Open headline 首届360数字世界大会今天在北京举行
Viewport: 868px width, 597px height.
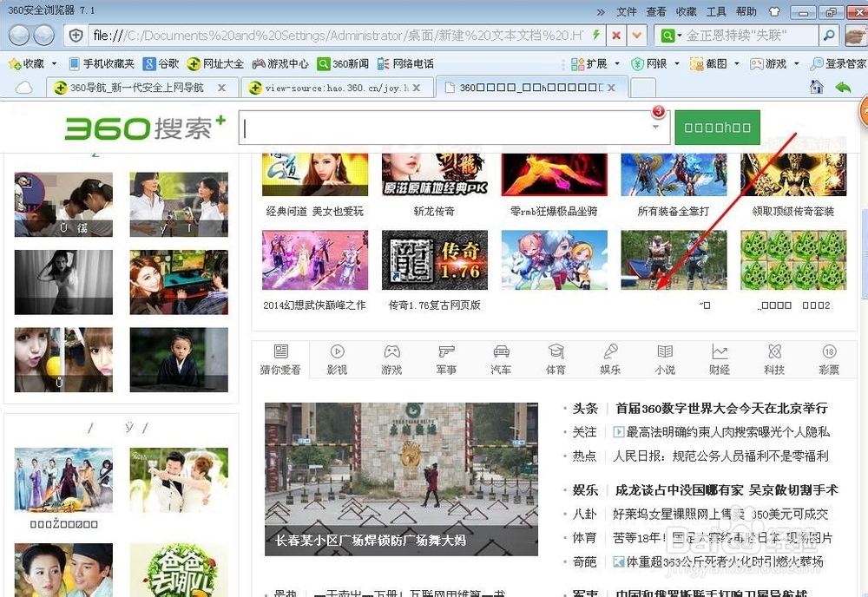click(721, 409)
